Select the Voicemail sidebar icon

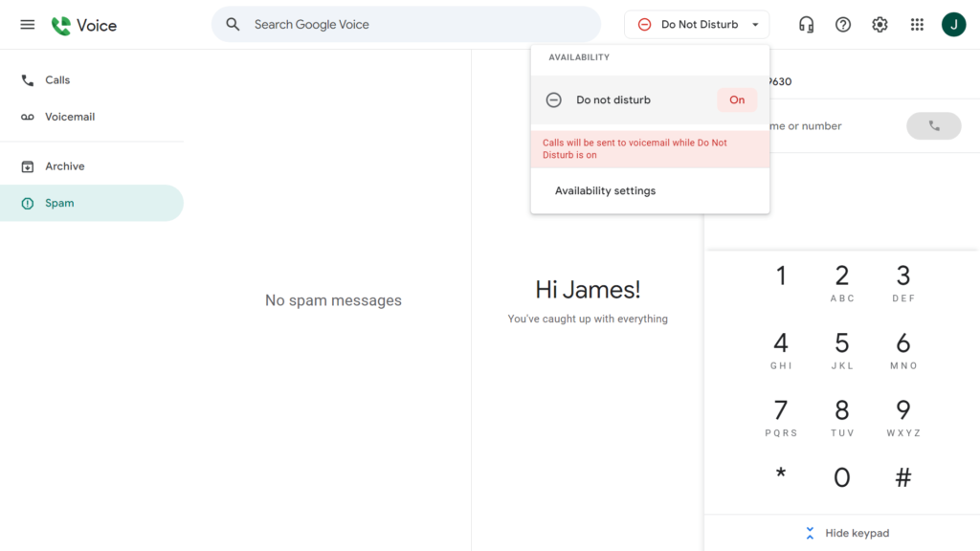click(x=28, y=116)
